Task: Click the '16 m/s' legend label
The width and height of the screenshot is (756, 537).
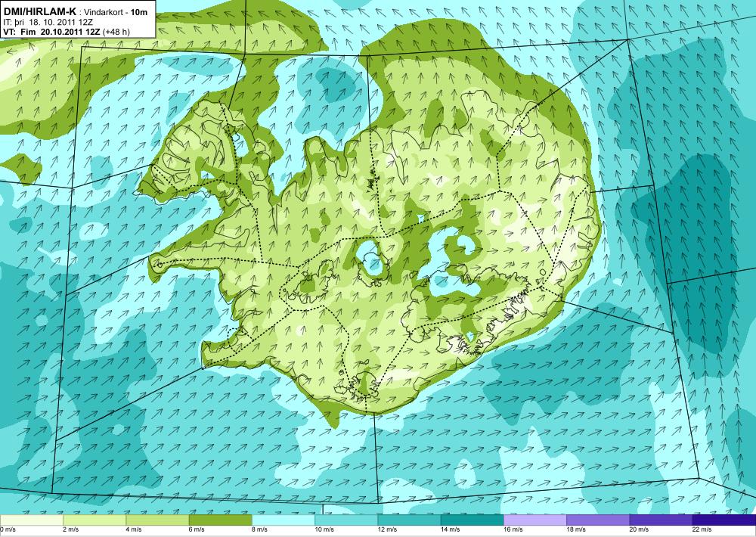Action: tap(513, 529)
